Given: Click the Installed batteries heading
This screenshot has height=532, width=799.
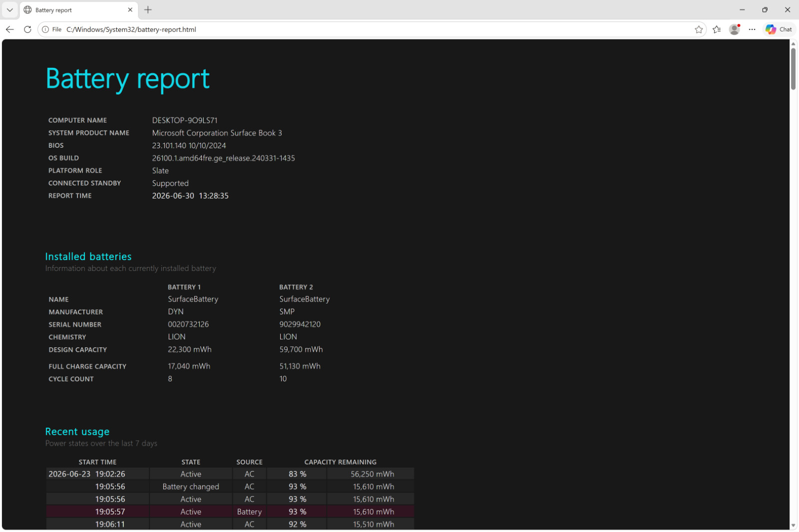Looking at the screenshot, I should click(88, 257).
